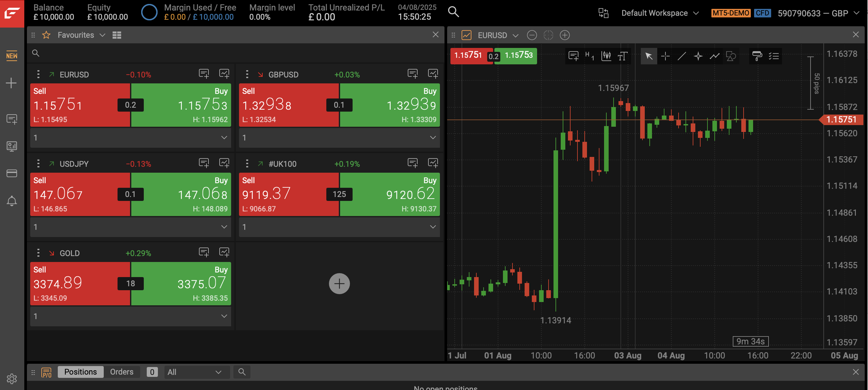Open EURUSD tile three-dot menu

pyautogui.click(x=38, y=74)
